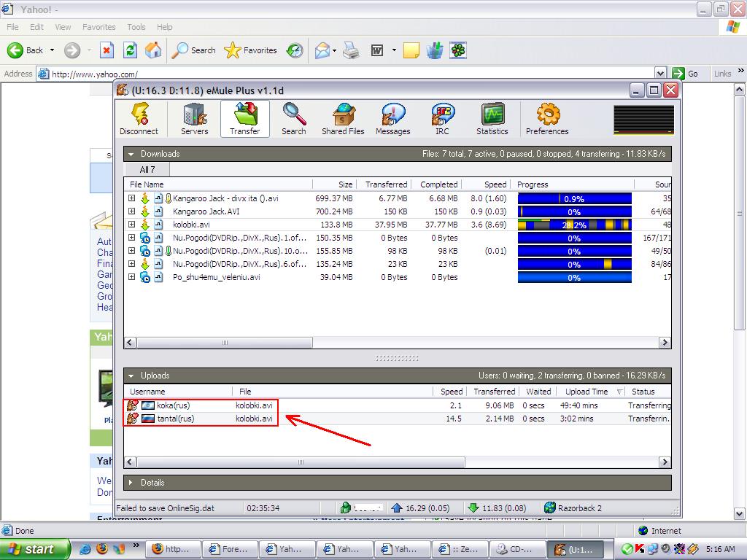Collapse the Downloads panel
The height and width of the screenshot is (560, 747).
(x=131, y=155)
